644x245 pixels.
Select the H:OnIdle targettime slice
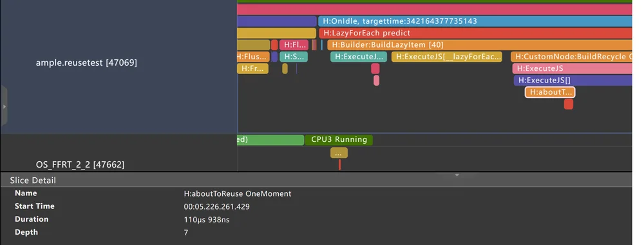[475, 21]
